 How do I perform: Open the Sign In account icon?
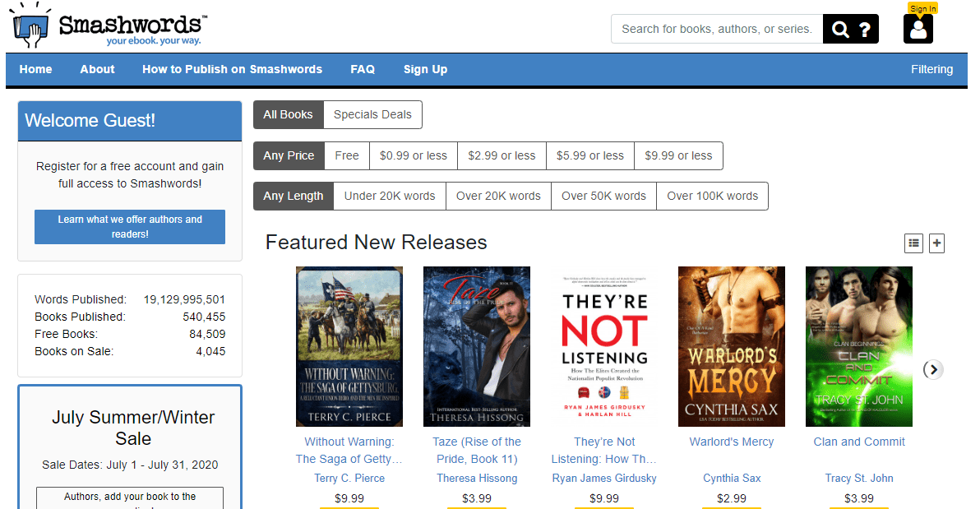918,30
